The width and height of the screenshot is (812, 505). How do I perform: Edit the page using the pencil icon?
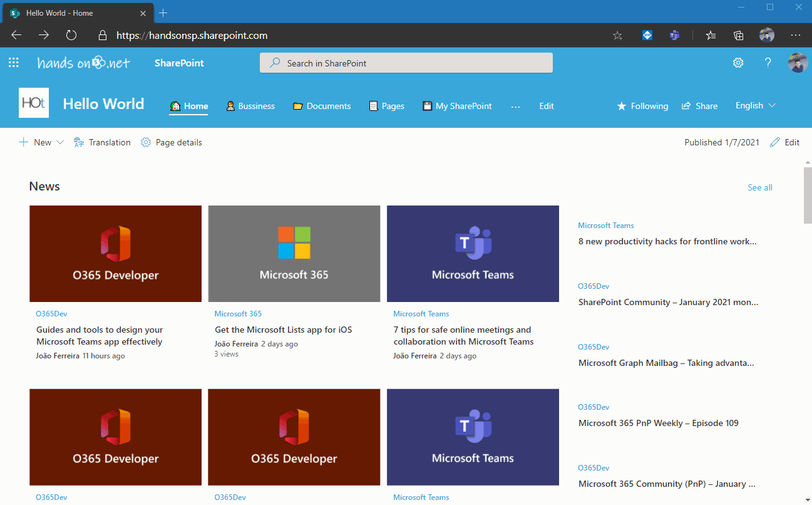[784, 142]
